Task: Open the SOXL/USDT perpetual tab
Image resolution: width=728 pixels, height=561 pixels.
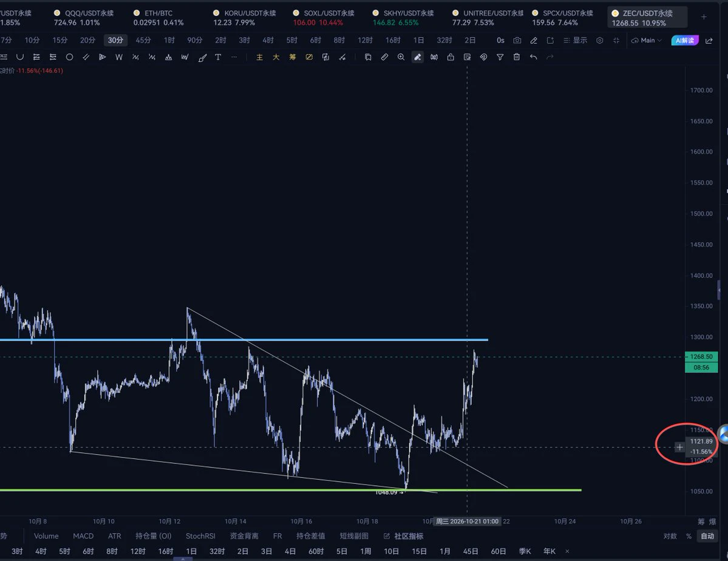Action: point(324,18)
